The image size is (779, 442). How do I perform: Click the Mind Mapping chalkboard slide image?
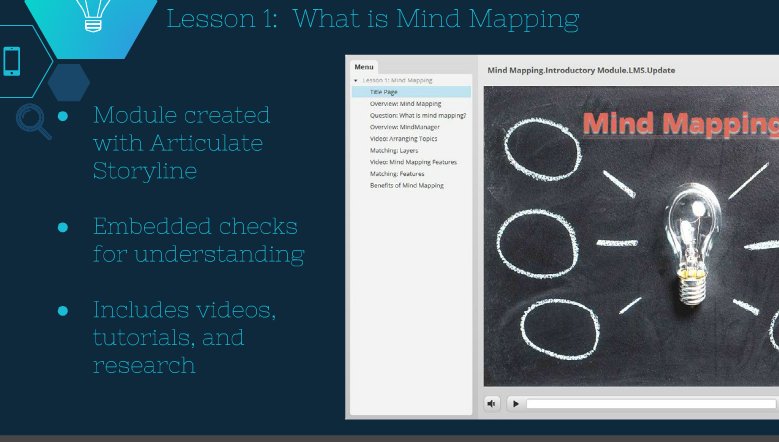click(x=631, y=236)
